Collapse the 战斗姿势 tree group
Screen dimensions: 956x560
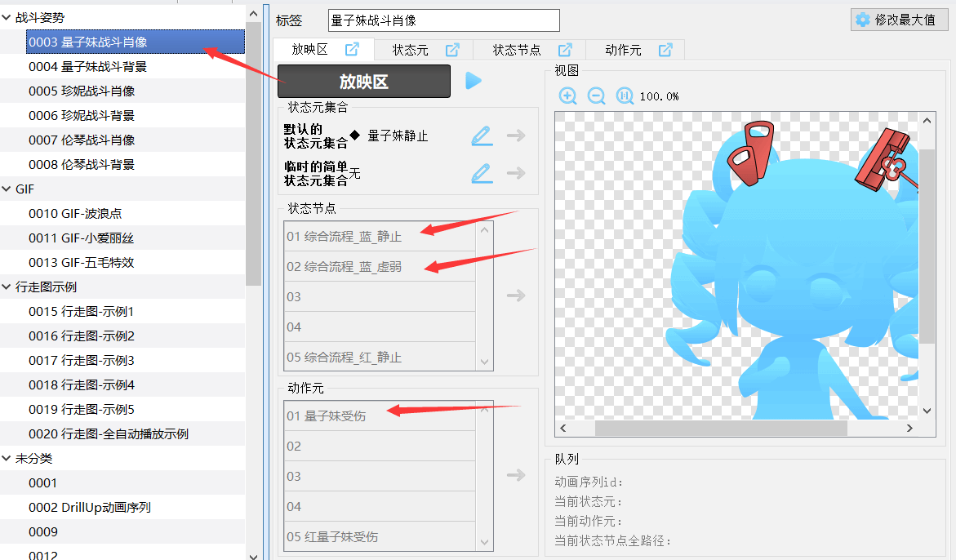pos(7,17)
